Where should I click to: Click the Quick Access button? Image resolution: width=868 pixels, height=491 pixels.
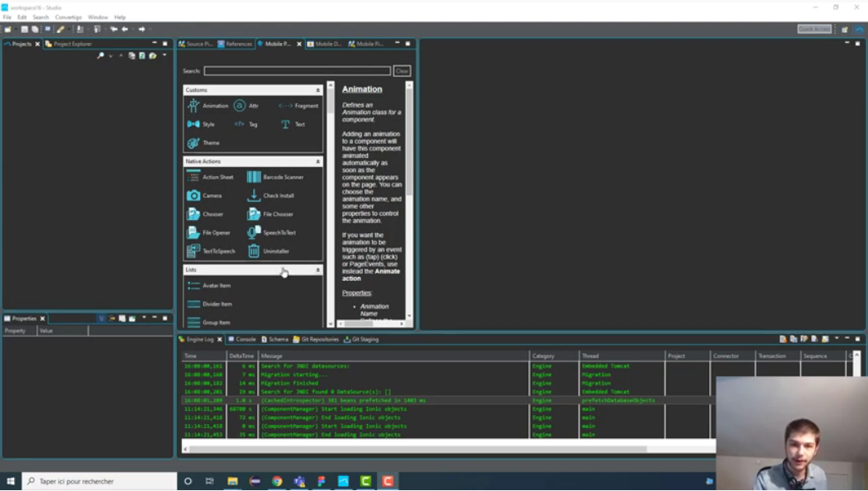pyautogui.click(x=813, y=30)
